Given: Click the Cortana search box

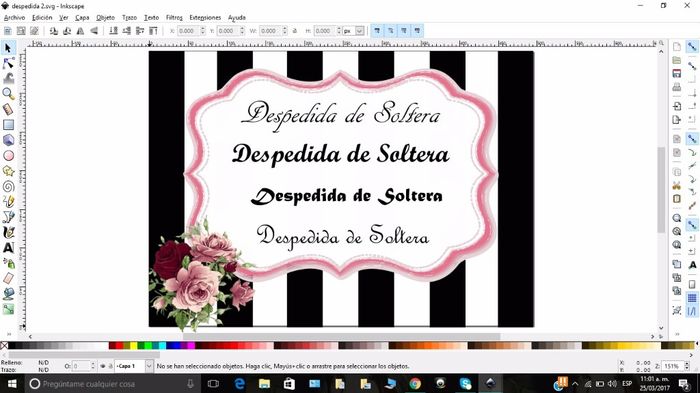Looking at the screenshot, I should (113, 384).
